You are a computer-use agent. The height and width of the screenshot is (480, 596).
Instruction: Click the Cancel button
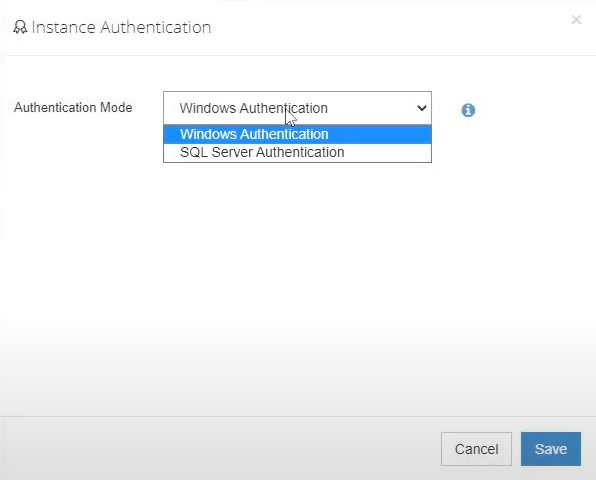[476, 449]
